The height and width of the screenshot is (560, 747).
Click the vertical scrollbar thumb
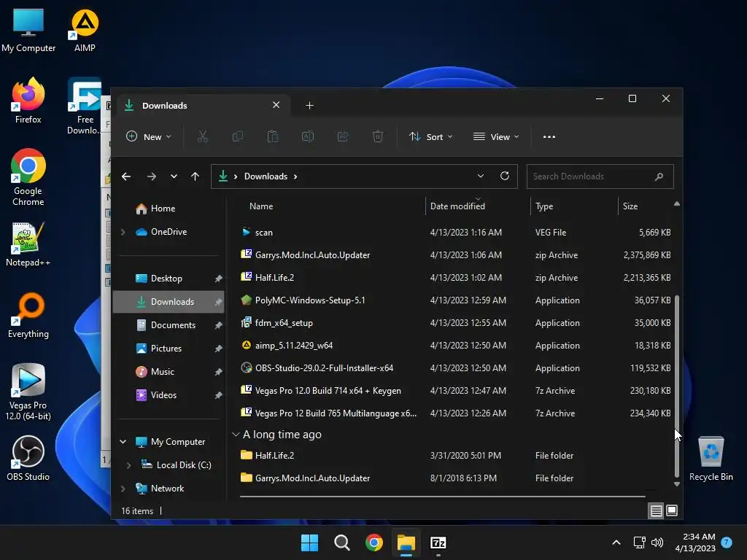tap(677, 386)
